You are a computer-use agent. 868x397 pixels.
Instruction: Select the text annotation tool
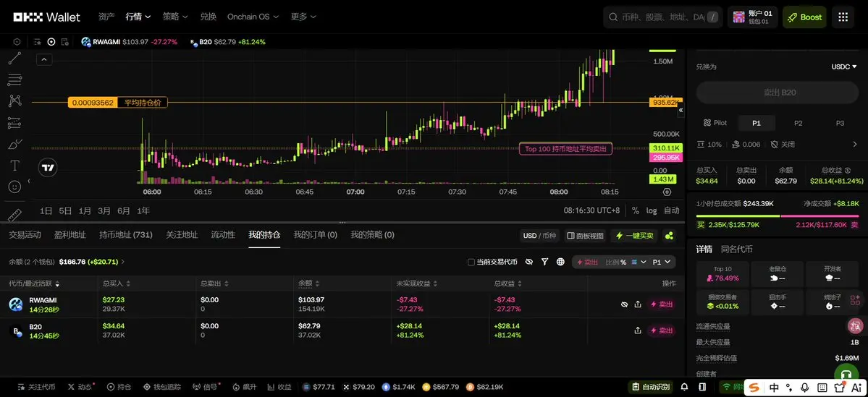coord(15,166)
